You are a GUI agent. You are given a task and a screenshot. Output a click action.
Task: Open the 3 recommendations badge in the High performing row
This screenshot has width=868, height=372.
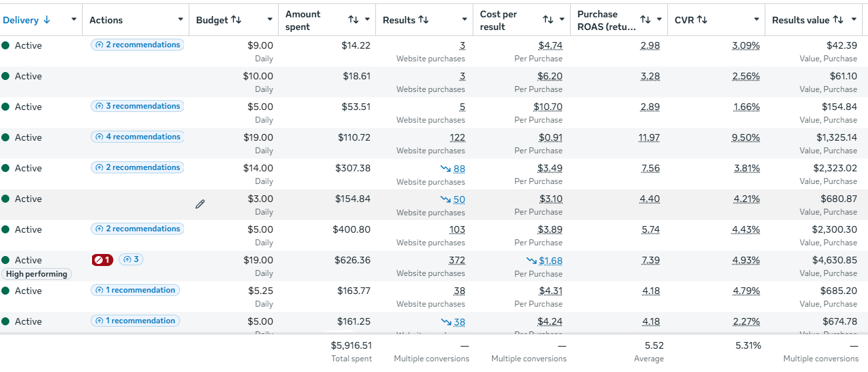(131, 259)
